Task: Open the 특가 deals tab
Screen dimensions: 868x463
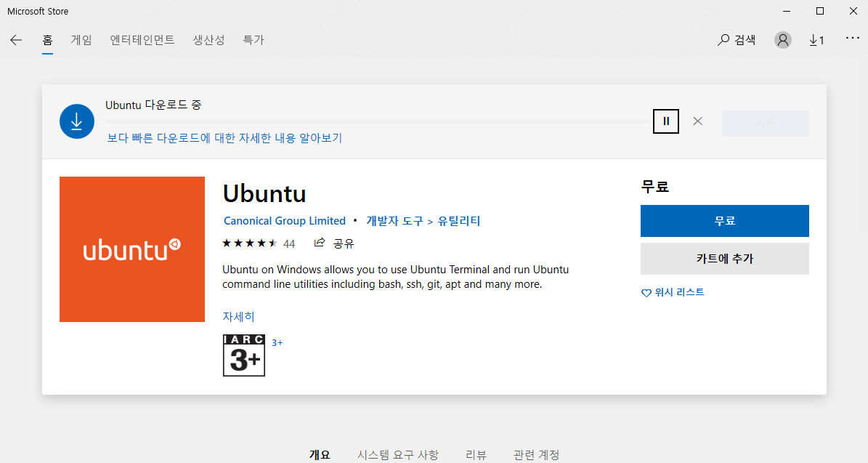Action: coord(253,40)
